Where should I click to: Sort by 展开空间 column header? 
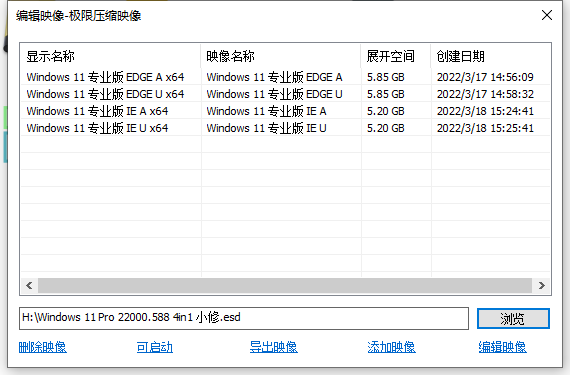pos(396,56)
